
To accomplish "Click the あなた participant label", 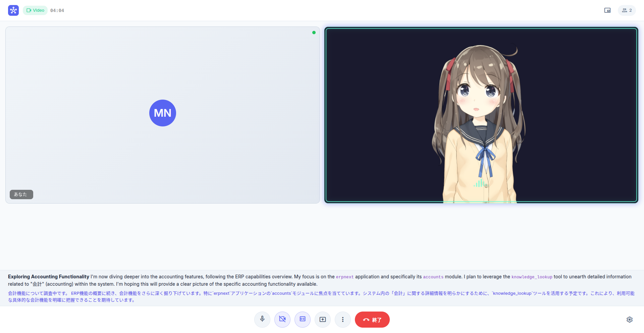I will (x=21, y=194).
